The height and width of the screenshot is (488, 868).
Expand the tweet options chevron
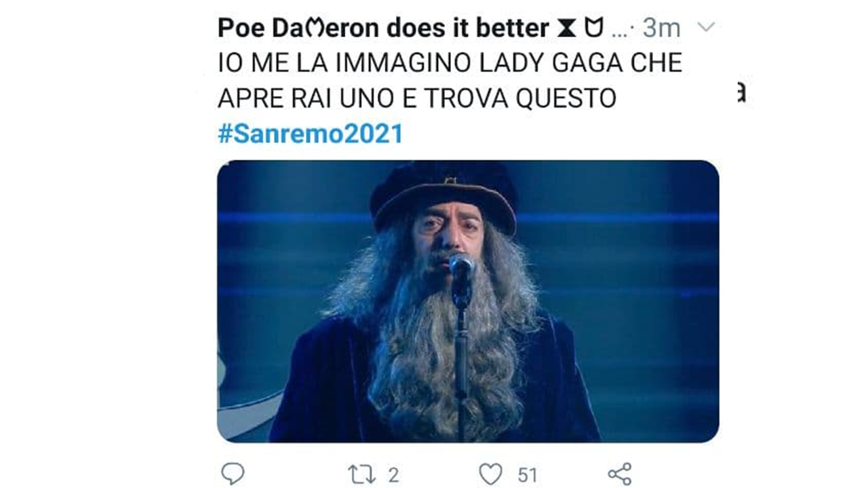706,27
